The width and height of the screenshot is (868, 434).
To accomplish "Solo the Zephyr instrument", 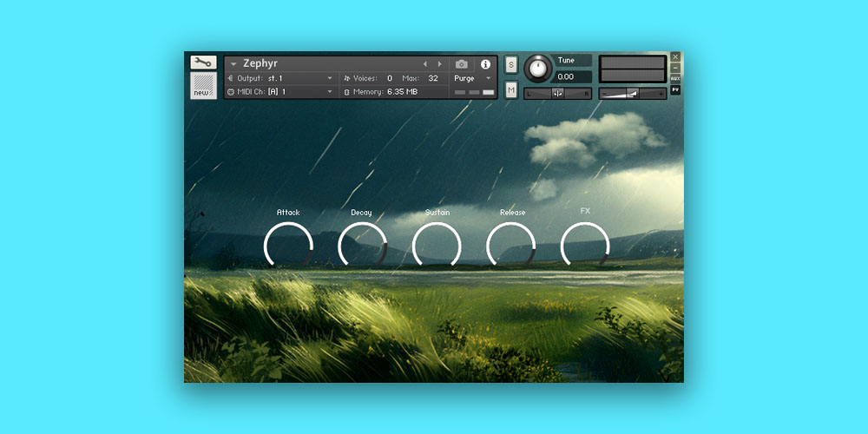I will [511, 64].
